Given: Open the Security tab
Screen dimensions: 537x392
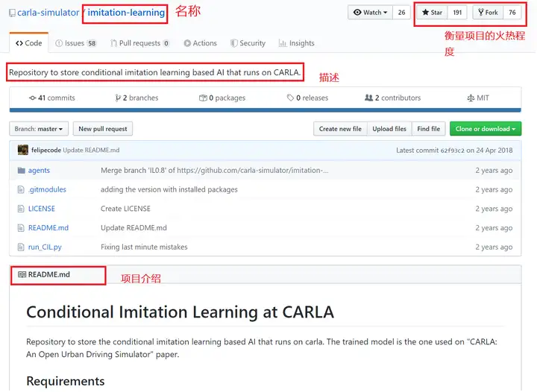Looking at the screenshot, I should [248, 43].
